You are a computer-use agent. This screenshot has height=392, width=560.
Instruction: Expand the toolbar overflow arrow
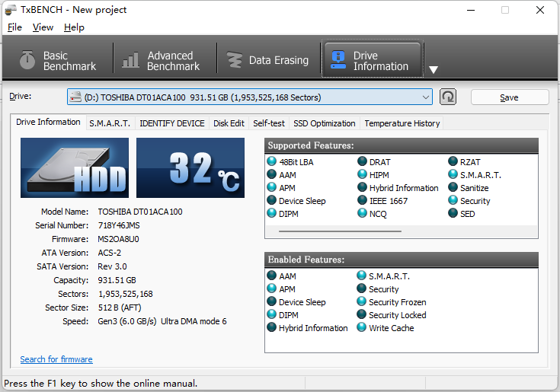click(434, 70)
